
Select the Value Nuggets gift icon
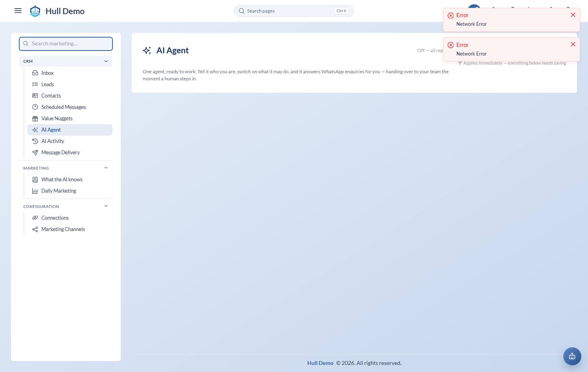point(35,118)
